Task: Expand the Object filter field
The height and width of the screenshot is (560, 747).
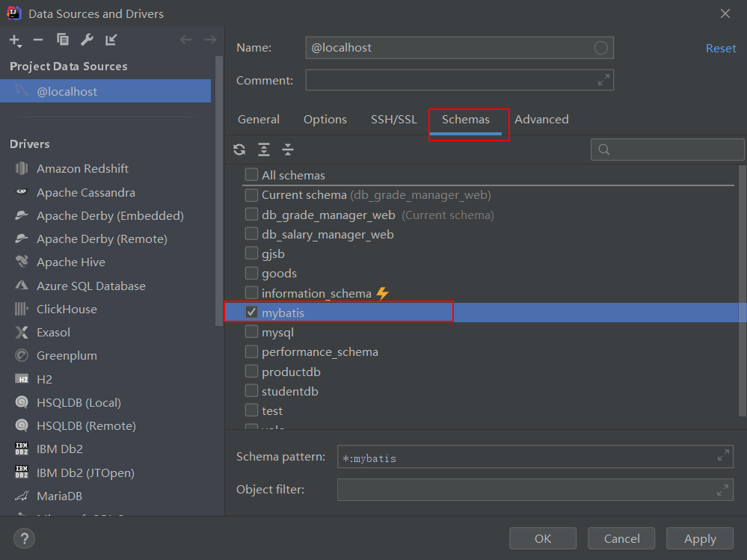Action: click(723, 490)
